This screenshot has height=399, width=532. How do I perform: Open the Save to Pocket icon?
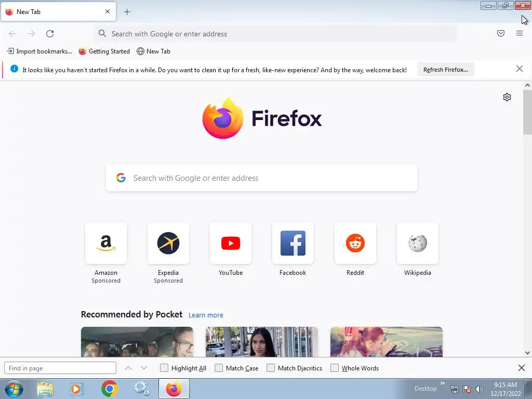pos(501,33)
